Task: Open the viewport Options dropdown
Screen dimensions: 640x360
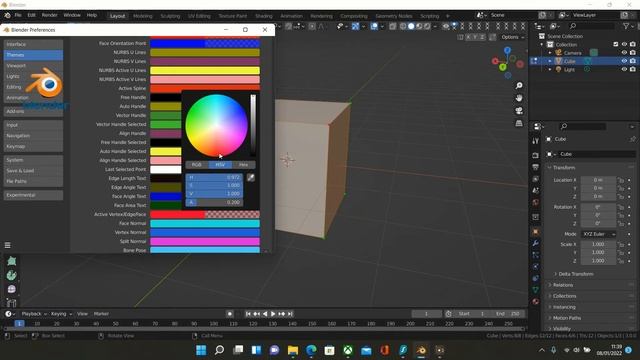Action: (513, 37)
